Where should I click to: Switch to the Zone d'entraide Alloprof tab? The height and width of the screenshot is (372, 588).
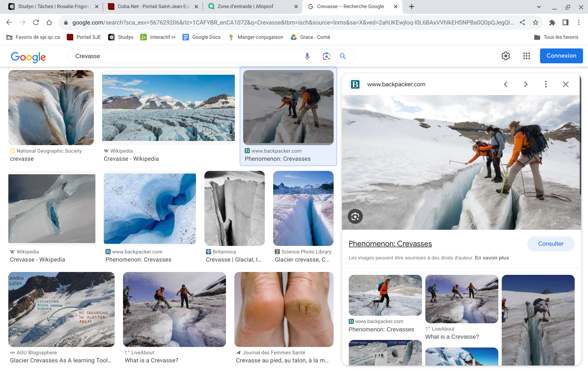[245, 7]
